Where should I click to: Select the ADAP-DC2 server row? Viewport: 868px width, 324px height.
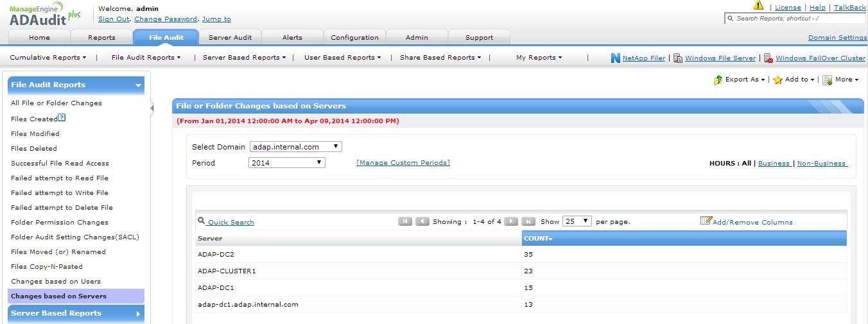click(521, 254)
